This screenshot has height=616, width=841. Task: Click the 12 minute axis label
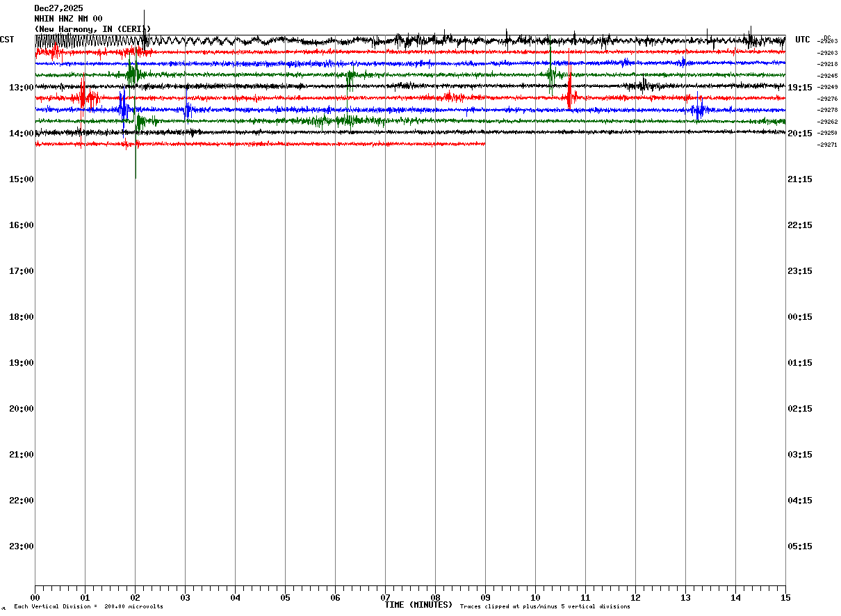635,598
